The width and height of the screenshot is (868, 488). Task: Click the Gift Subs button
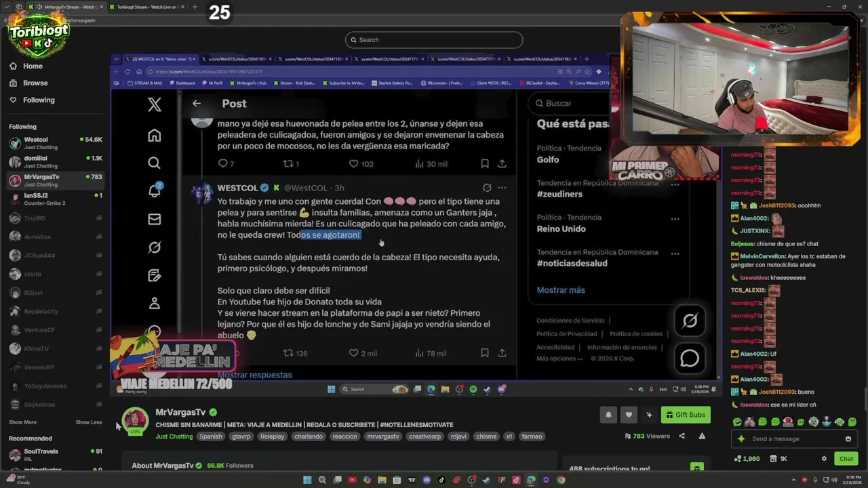[686, 415]
